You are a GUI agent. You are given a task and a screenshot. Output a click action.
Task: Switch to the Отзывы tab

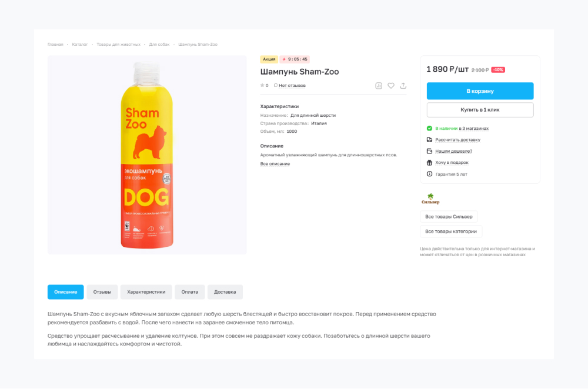102,292
